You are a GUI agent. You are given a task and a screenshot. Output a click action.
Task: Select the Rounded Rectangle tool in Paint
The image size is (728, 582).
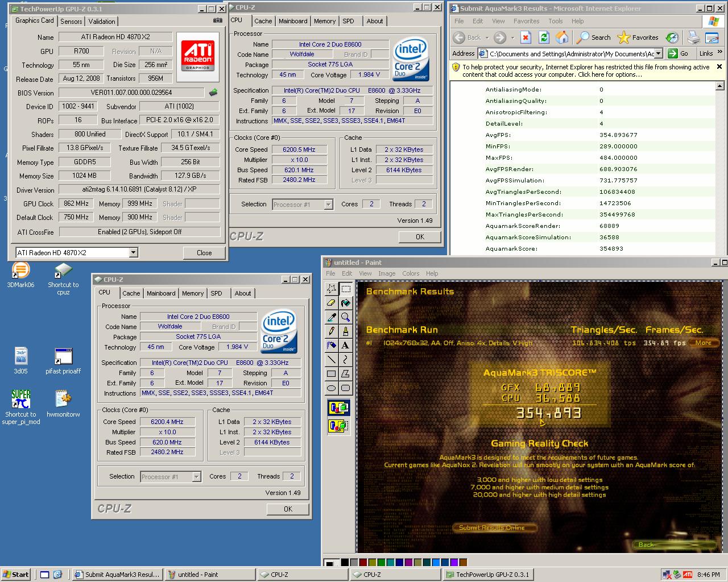[x=345, y=388]
